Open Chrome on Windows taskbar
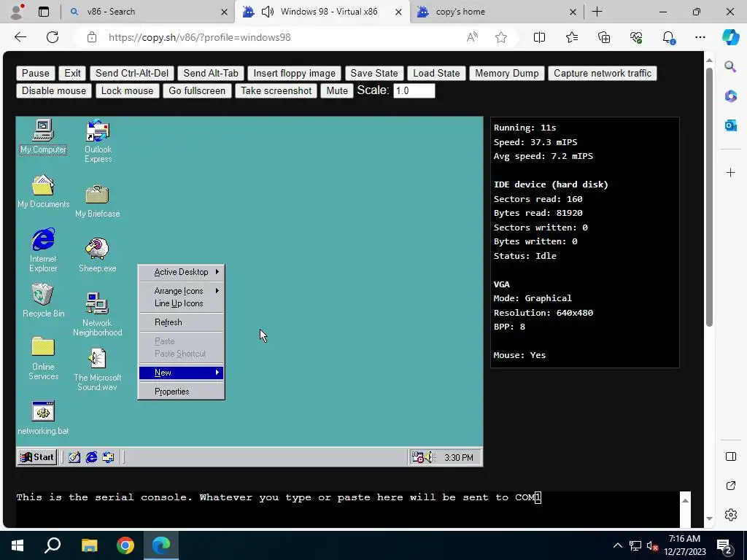 125,545
